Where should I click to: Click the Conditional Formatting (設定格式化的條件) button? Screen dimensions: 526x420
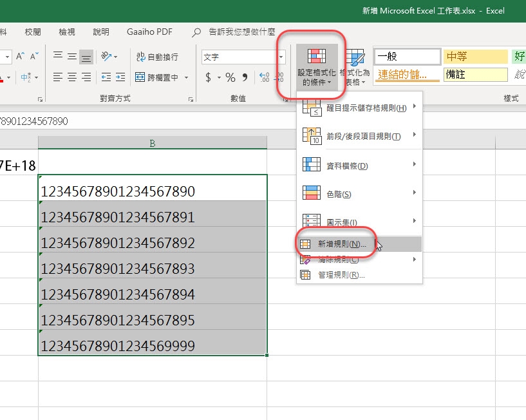(316, 67)
